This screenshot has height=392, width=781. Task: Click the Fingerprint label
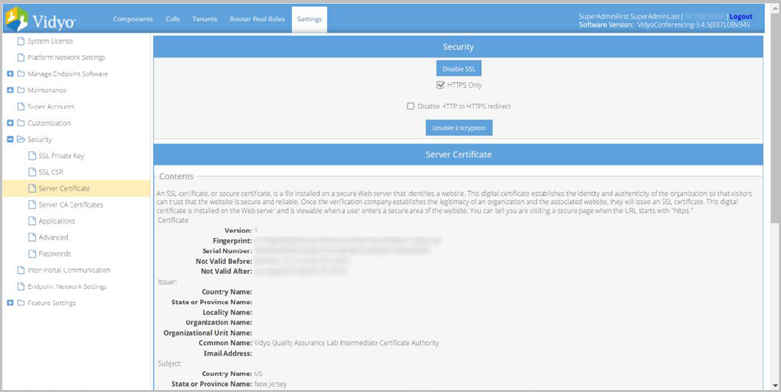tap(232, 241)
